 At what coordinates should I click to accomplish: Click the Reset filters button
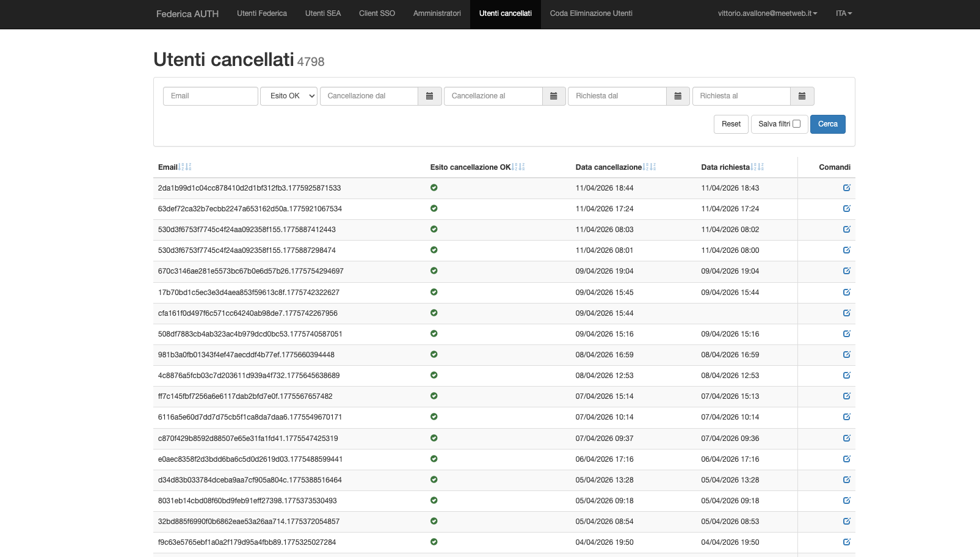coord(731,124)
